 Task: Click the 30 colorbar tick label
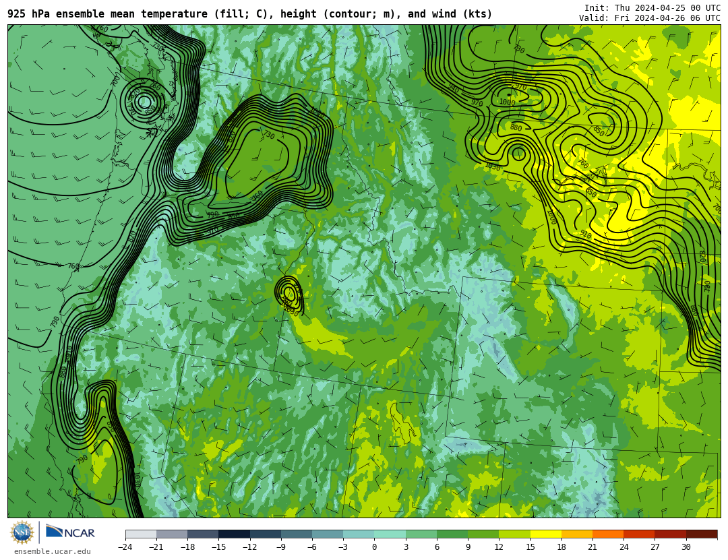[x=686, y=547]
